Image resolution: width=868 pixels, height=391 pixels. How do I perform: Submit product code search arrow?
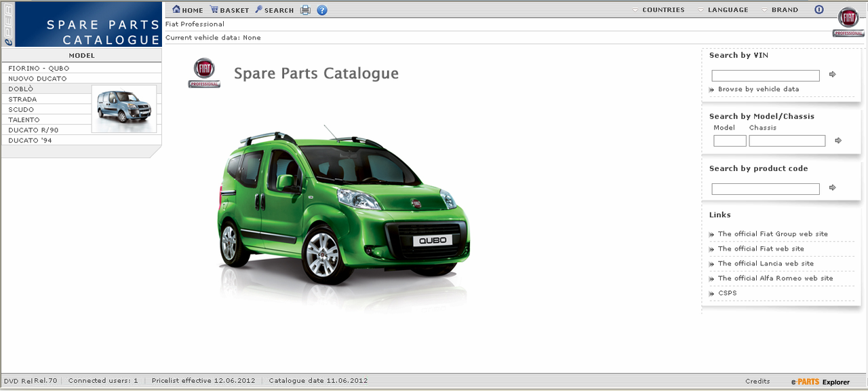(x=833, y=187)
